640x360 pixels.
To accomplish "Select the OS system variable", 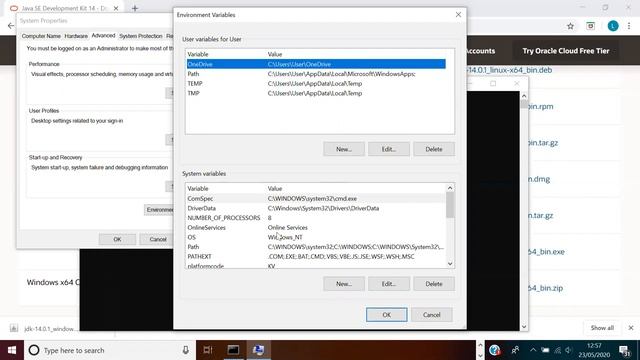I will coord(316,237).
